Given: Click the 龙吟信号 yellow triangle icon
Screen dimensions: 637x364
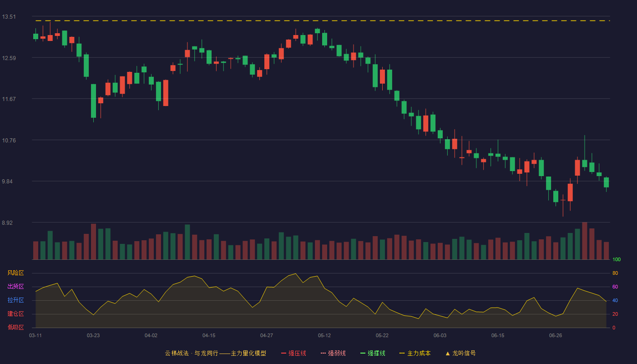Looking at the screenshot, I should coord(448,353).
